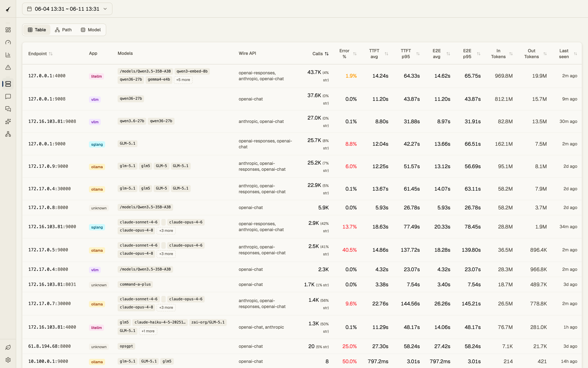Sort by TTFT p95 using its arrows
Screen dimensions: 588x368
(418, 54)
